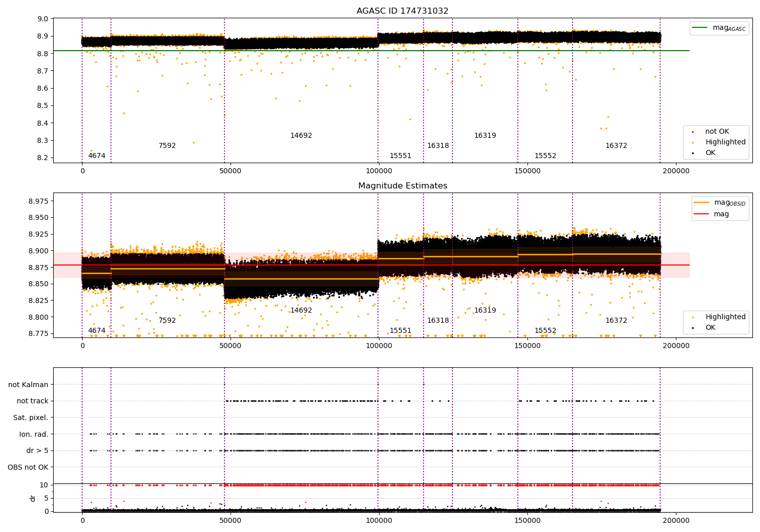Click obsid label 16372 in middle panel
Image resolution: width=760 pixels, height=532 pixels.
tap(616, 321)
